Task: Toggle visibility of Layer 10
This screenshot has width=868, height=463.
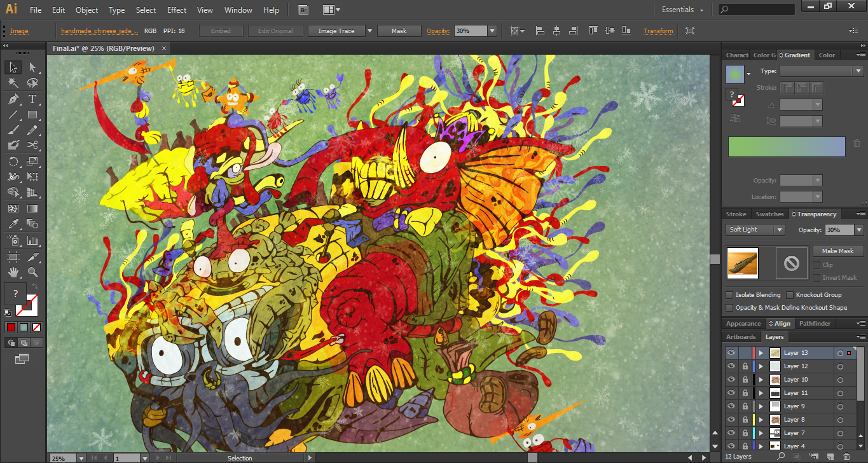Action: coord(731,380)
